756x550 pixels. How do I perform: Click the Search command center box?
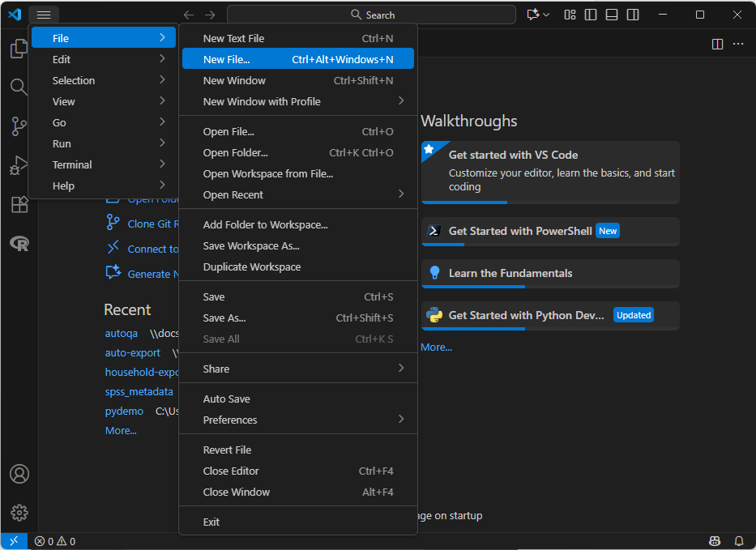click(x=371, y=15)
